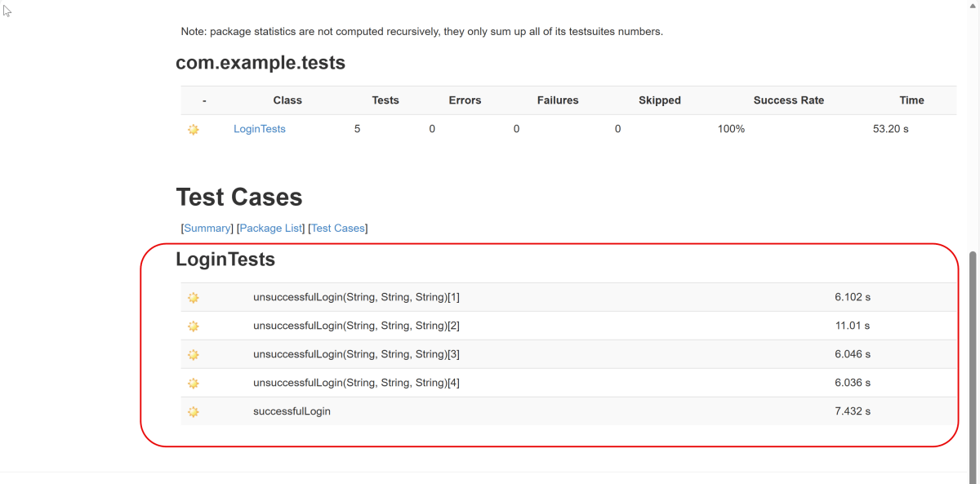Screen dimensions: 980x484
Task: Follow the Test Cases anchor link
Action: [x=338, y=229]
